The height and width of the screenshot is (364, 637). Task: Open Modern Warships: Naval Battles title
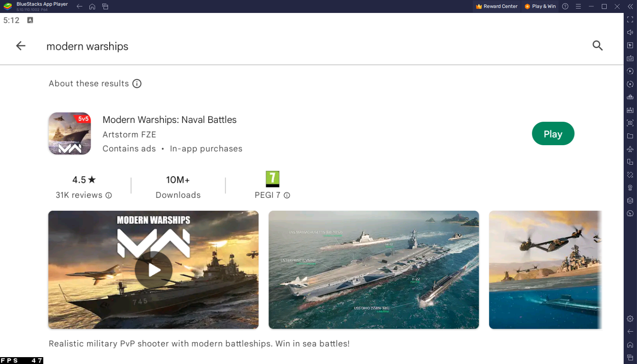tap(169, 120)
